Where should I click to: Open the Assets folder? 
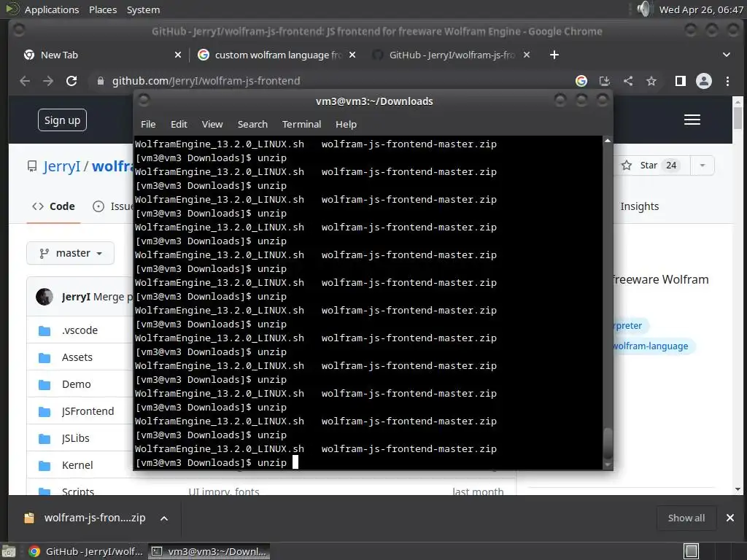[x=77, y=357]
